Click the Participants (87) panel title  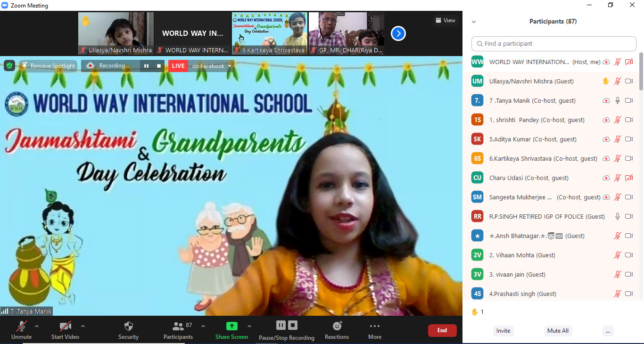pos(553,22)
